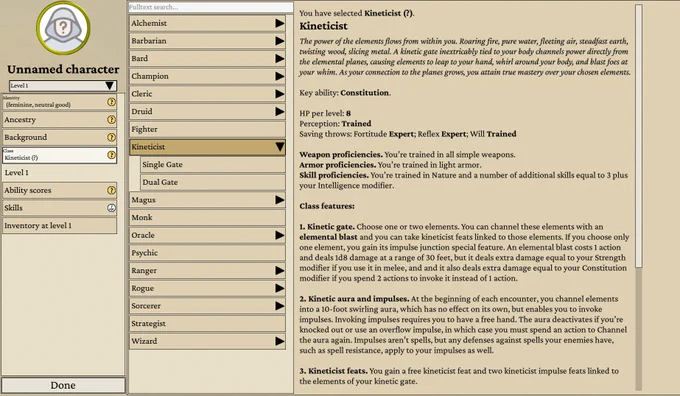Select the Monk class
The height and width of the screenshot is (396, 680).
point(207,217)
